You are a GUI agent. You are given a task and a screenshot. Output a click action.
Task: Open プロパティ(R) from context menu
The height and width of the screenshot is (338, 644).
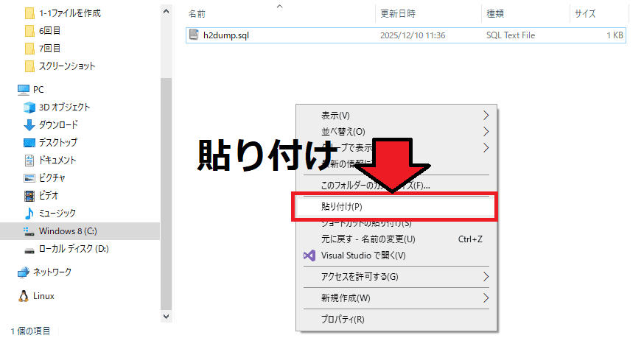point(343,320)
